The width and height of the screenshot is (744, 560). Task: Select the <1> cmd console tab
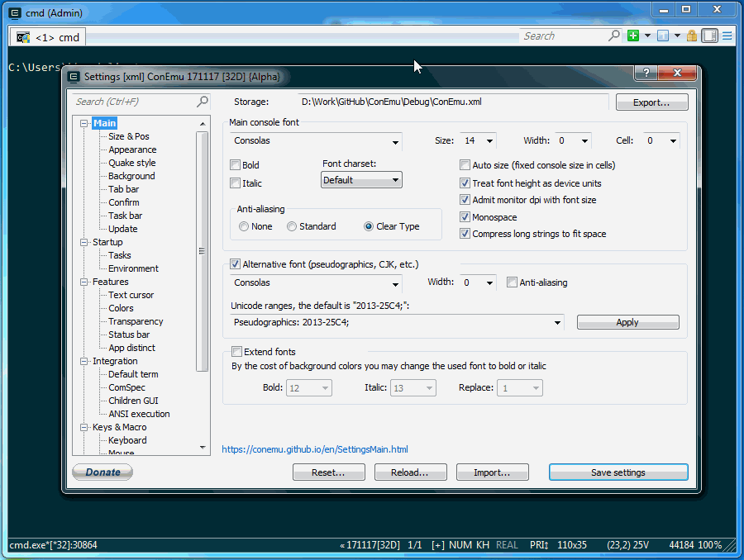(x=48, y=37)
